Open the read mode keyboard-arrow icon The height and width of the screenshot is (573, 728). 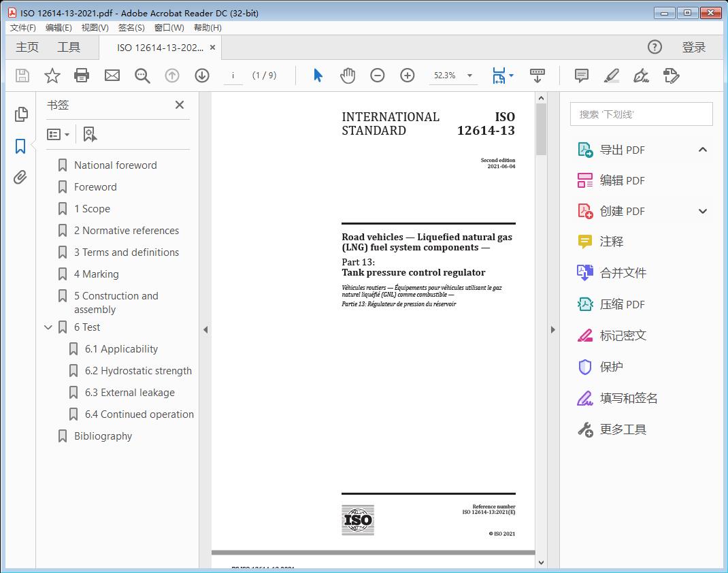[537, 76]
